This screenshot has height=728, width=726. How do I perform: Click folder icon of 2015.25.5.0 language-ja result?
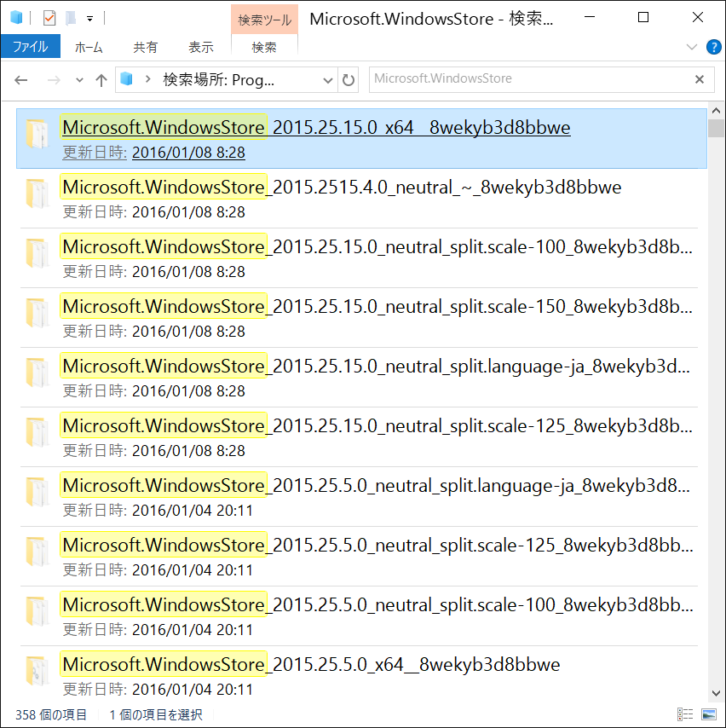(37, 492)
